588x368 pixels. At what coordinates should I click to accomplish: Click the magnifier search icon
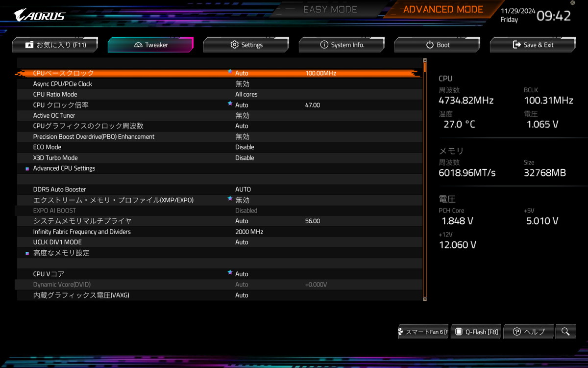tap(565, 332)
